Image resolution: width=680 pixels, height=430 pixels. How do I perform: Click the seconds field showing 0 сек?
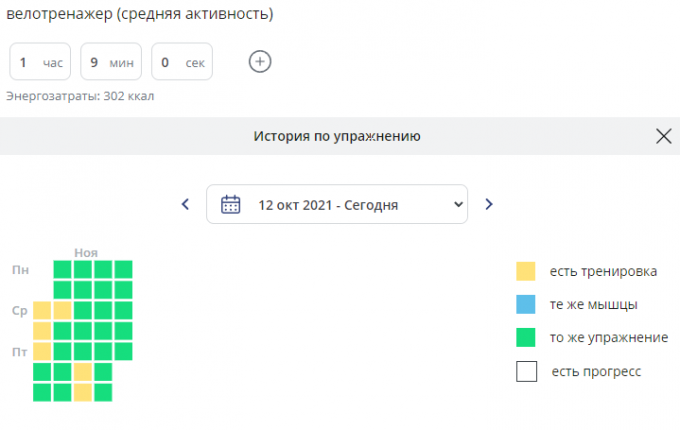(182, 62)
